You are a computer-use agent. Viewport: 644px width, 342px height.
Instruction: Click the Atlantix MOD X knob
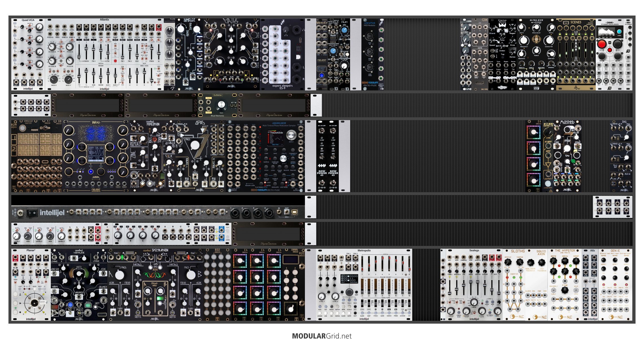click(x=54, y=79)
